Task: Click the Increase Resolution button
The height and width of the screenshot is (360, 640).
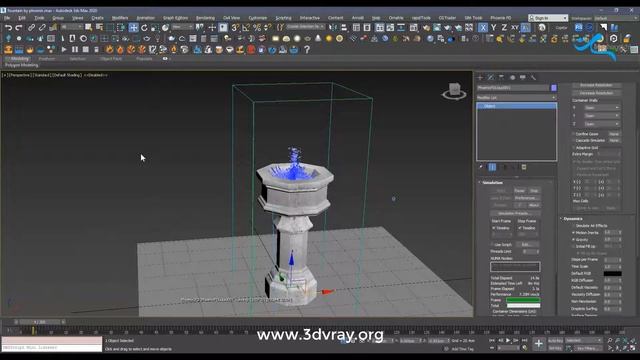Action: (596, 85)
